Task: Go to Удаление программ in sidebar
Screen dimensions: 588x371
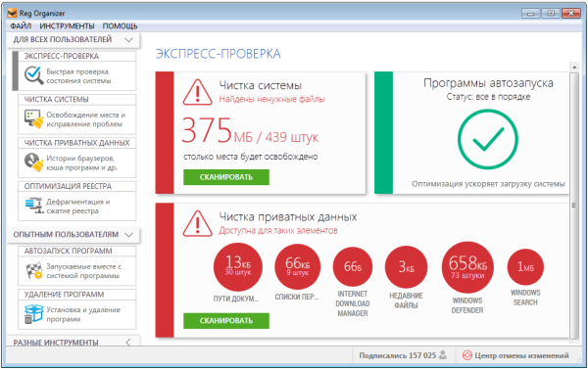Action: 76,309
